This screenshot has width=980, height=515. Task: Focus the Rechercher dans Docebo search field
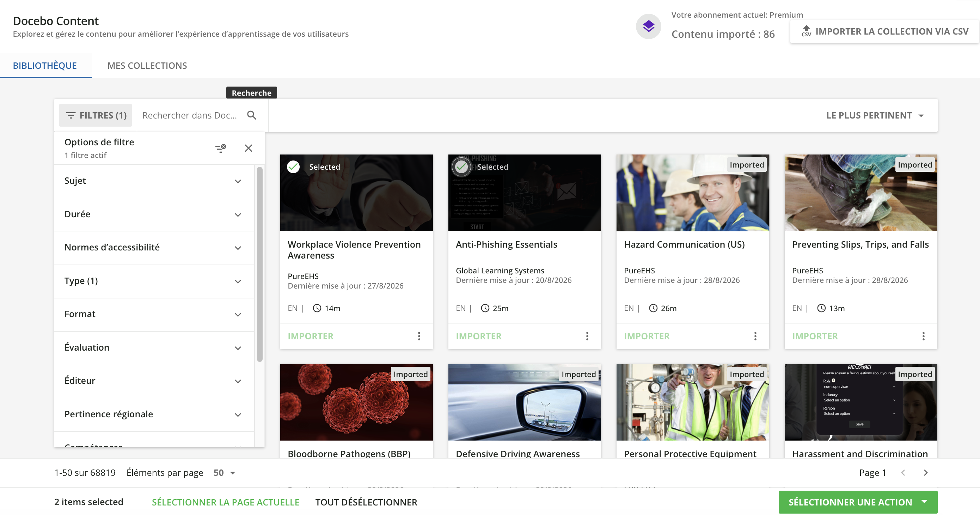click(189, 115)
